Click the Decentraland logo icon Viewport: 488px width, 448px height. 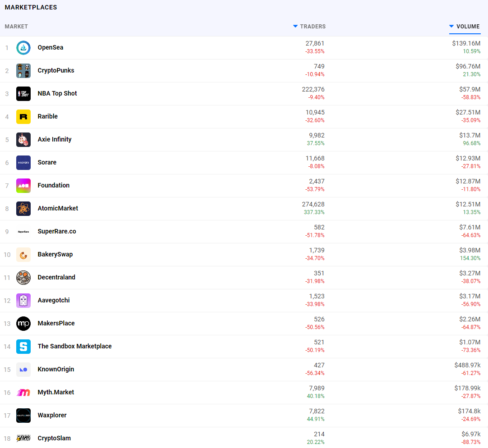(x=23, y=278)
